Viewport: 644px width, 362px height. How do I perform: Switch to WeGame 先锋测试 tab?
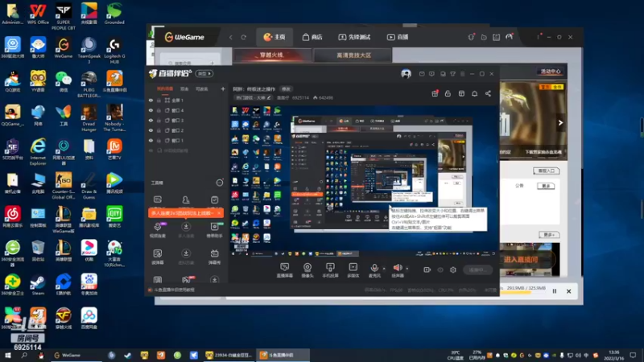(x=354, y=37)
